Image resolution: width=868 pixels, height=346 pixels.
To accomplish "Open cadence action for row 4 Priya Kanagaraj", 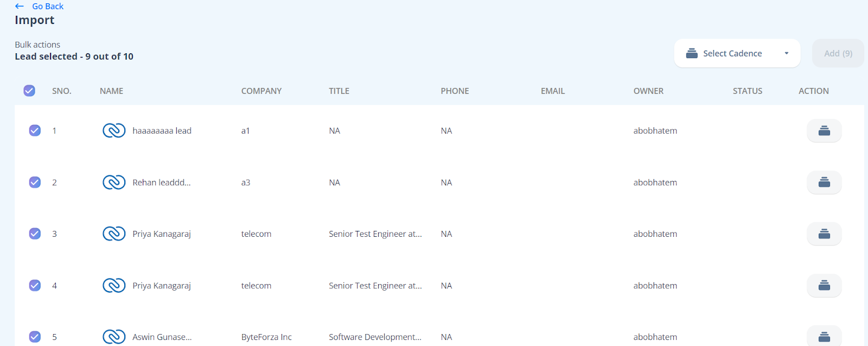I will (824, 286).
